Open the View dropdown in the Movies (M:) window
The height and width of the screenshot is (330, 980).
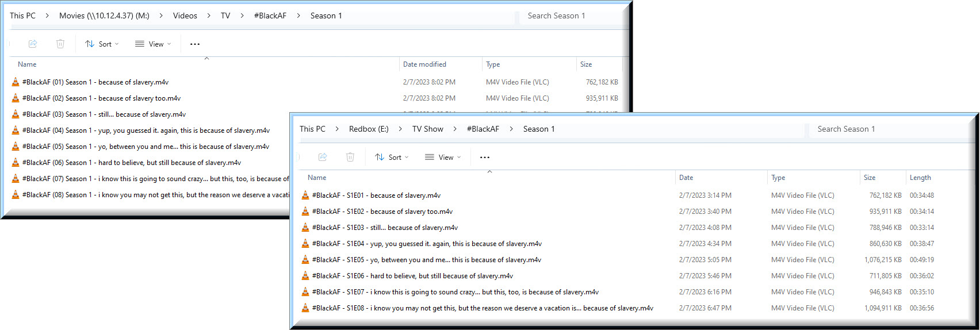153,44
